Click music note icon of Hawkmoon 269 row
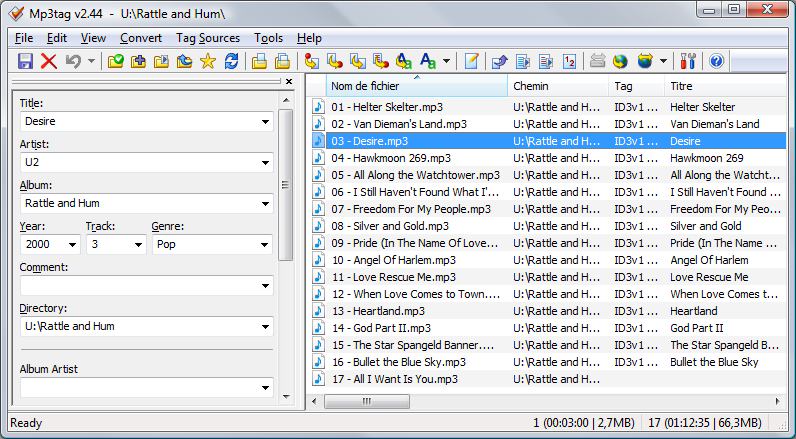 318,158
